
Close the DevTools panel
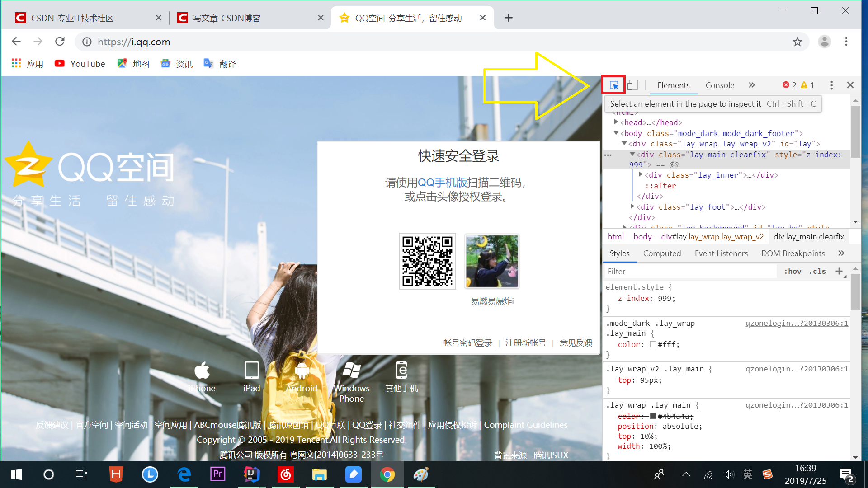point(850,85)
